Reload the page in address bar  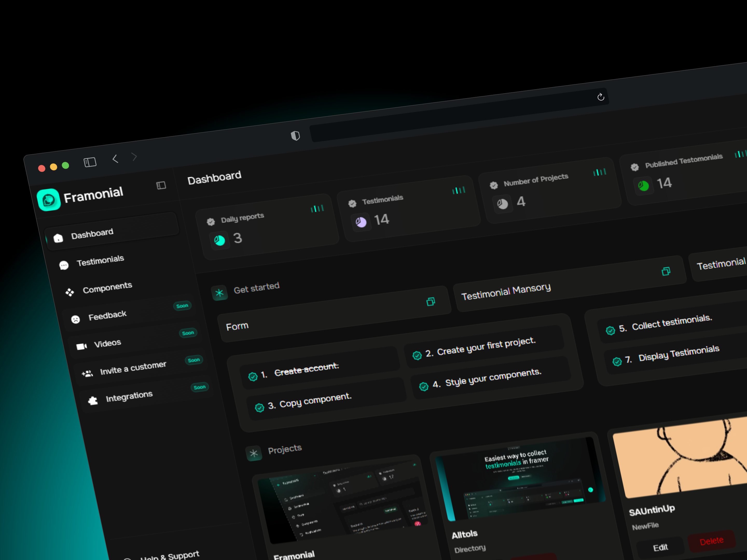[600, 97]
